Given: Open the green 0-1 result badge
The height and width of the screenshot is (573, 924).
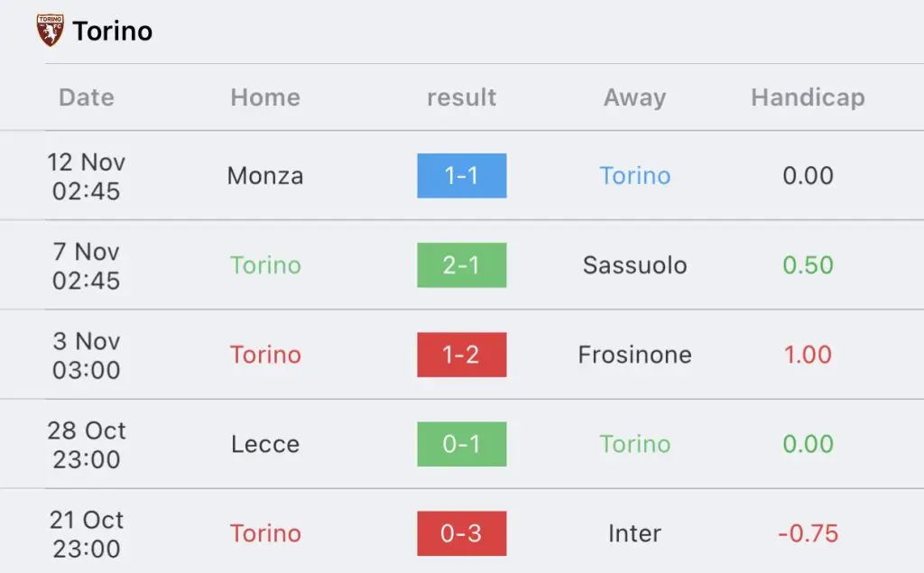Looking at the screenshot, I should 461,444.
